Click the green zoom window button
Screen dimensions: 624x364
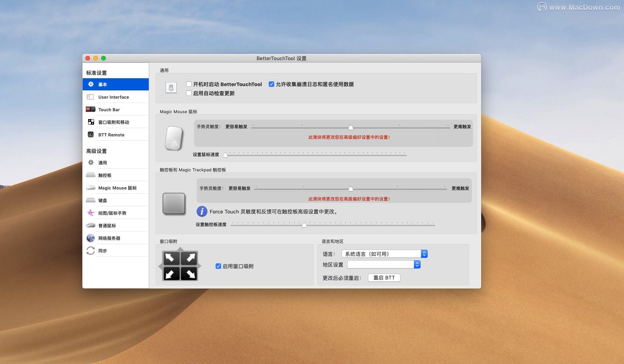click(103, 58)
